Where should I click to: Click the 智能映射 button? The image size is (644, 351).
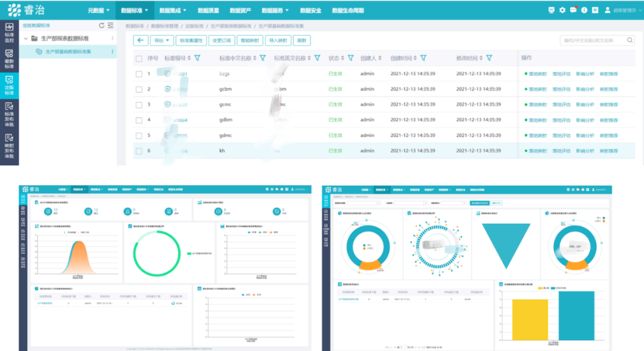249,41
